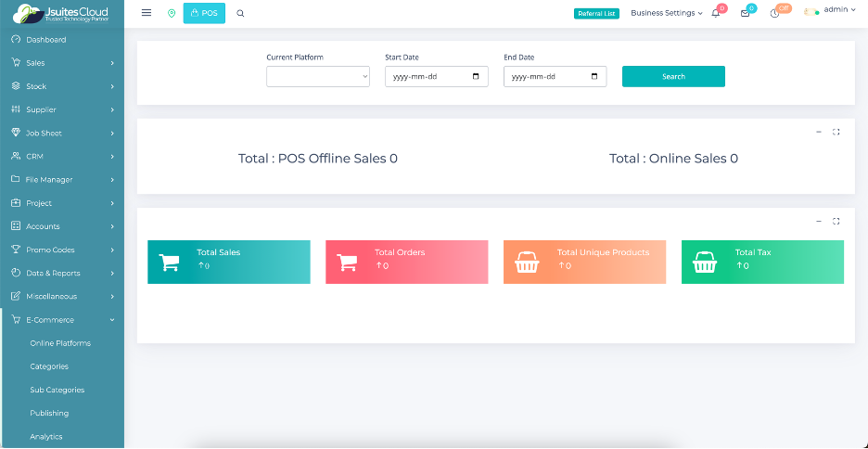Screen dimensions: 868x449
Task: Click the green location pin icon
Action: pyautogui.click(x=172, y=13)
